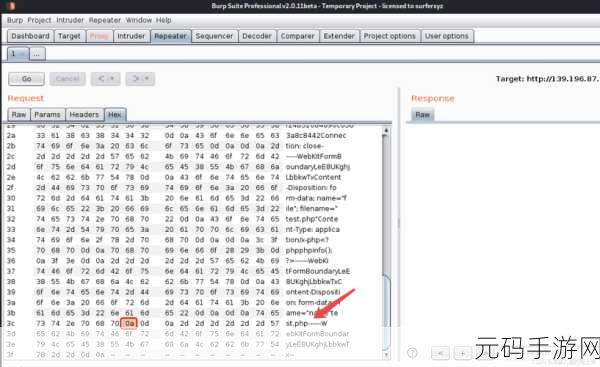Image resolution: width=600 pixels, height=367 pixels.
Task: Go back in request history
Action: (101, 79)
